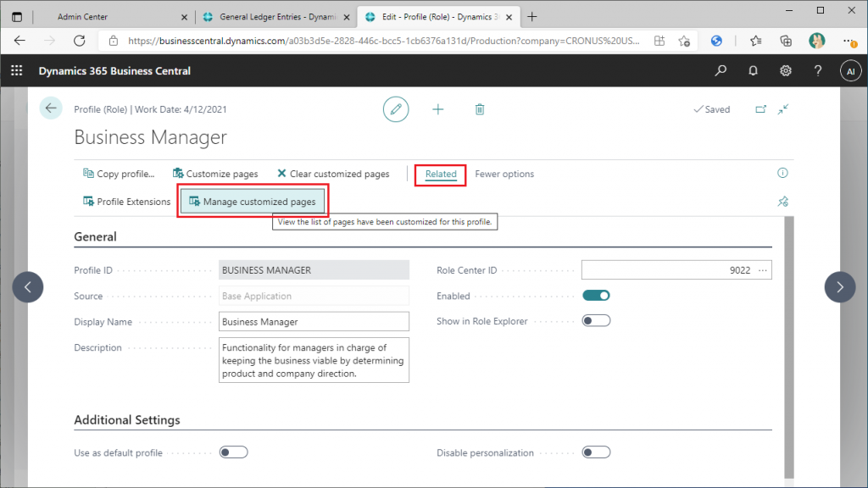Open the browser profile picture
The height and width of the screenshot is (488, 868).
coord(816,41)
